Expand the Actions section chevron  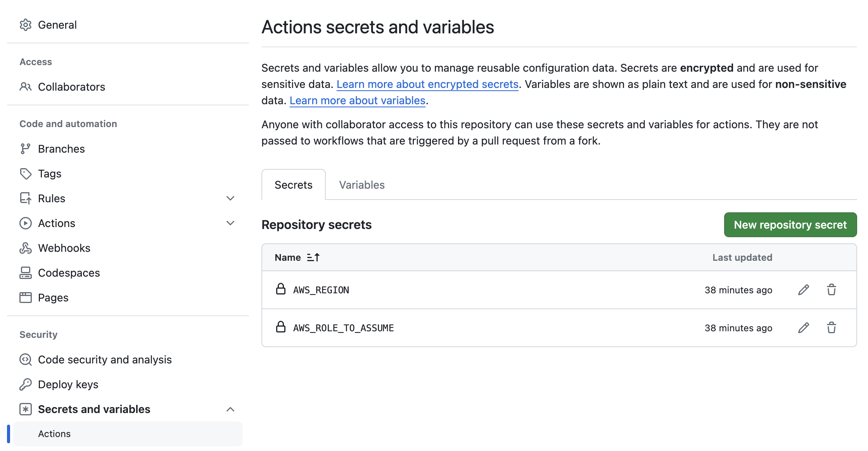pyautogui.click(x=230, y=223)
